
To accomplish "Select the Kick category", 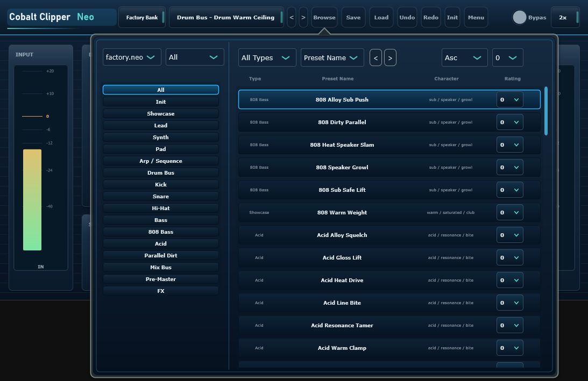I will click(160, 185).
